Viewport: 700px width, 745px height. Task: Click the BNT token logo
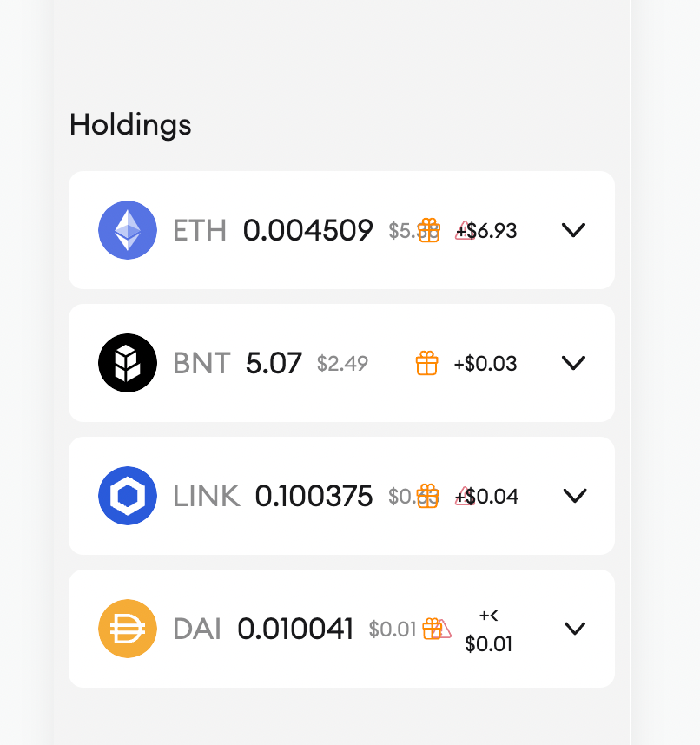point(128,363)
